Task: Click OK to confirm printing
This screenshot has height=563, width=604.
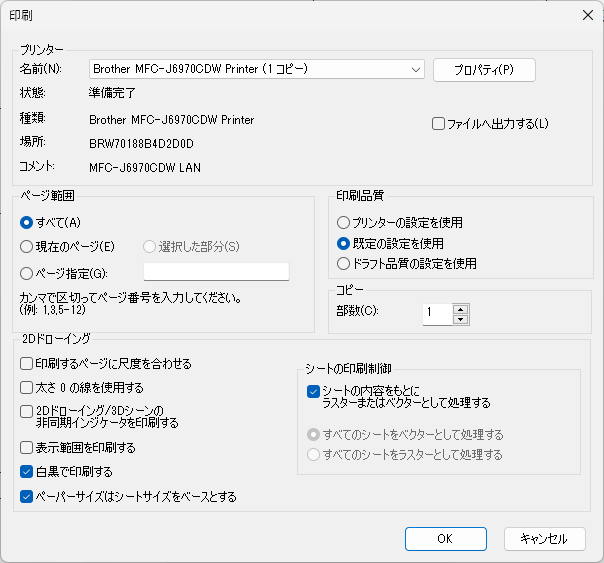Action: [x=445, y=538]
